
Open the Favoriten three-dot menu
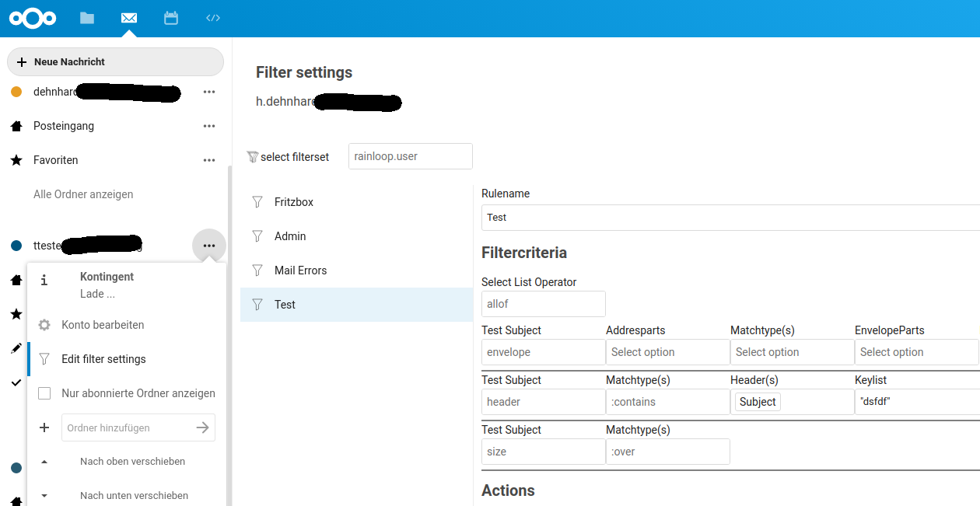click(209, 160)
